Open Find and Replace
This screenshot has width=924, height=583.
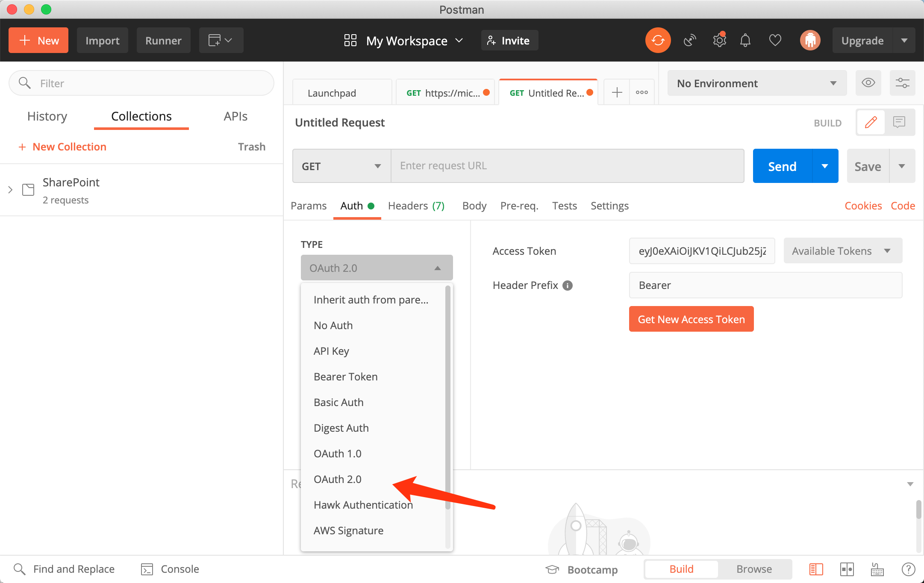click(x=64, y=569)
